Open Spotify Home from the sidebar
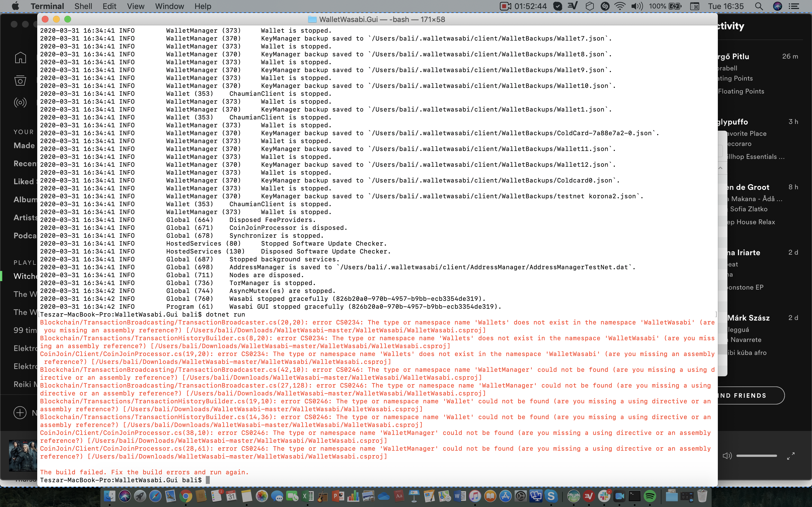 20,58
